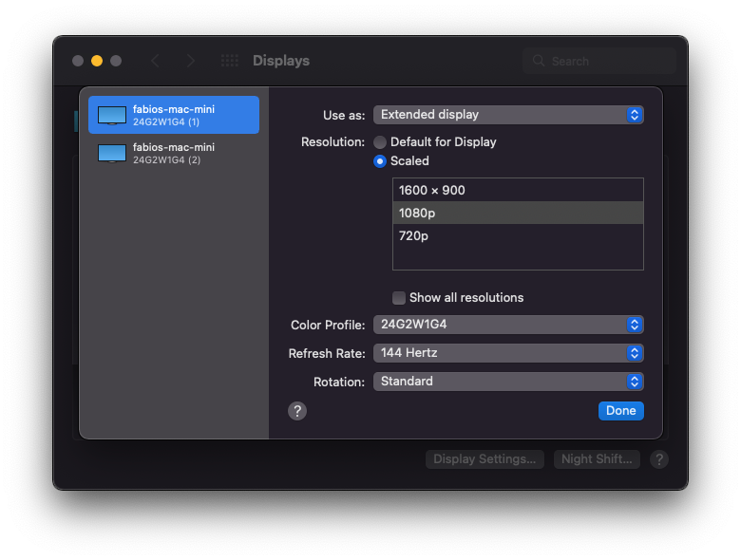Open the Rotation Standard dropdown
Image resolution: width=741 pixels, height=560 pixels.
pos(508,381)
